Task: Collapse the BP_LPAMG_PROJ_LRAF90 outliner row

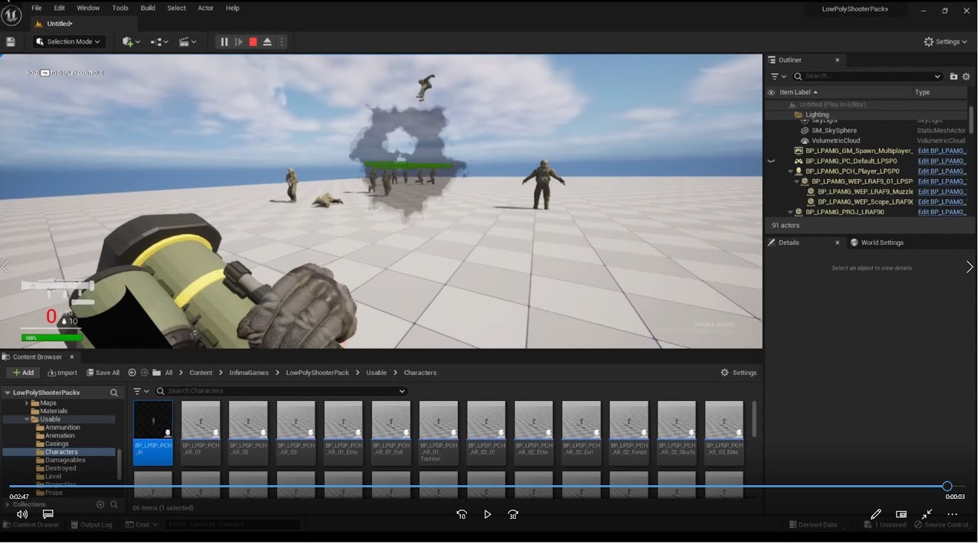Action: click(x=791, y=212)
